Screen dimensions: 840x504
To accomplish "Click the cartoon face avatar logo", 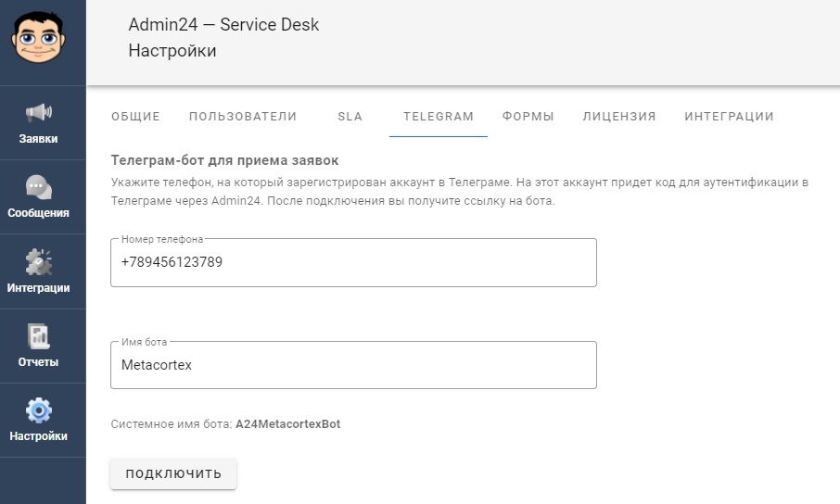I will (39, 37).
